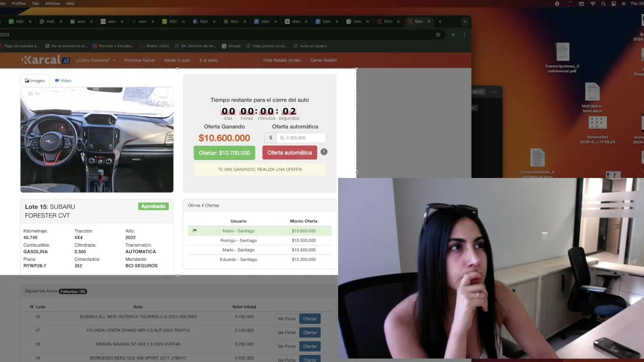
Task: Click the Cerrar Sesión link
Action: 324,60
